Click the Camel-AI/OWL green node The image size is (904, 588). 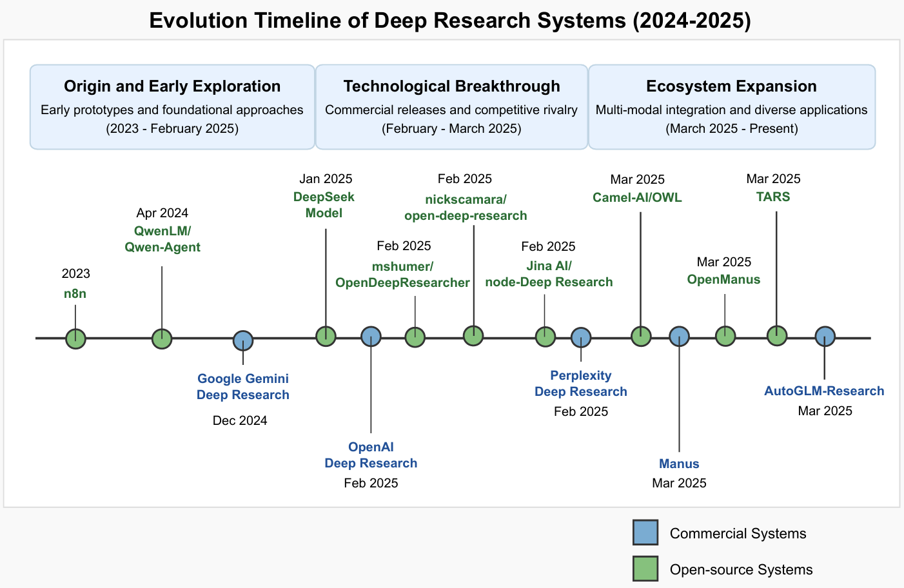641,336
